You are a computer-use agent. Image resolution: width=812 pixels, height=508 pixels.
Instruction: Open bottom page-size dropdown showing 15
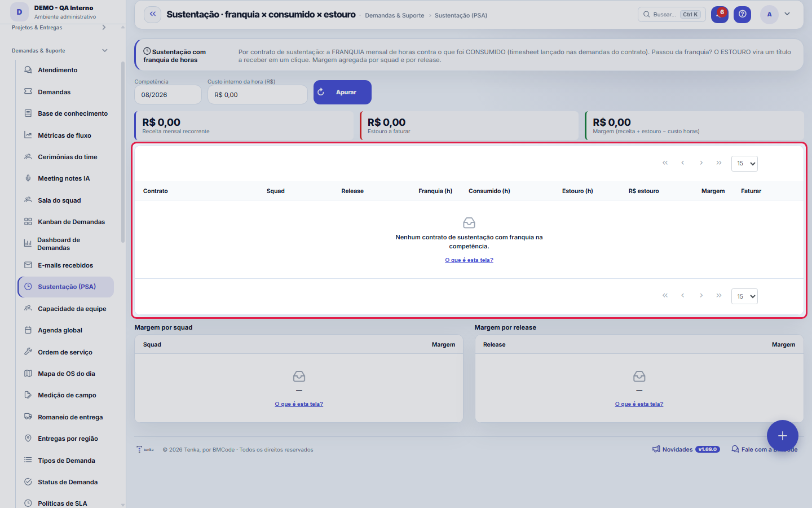coord(744,296)
